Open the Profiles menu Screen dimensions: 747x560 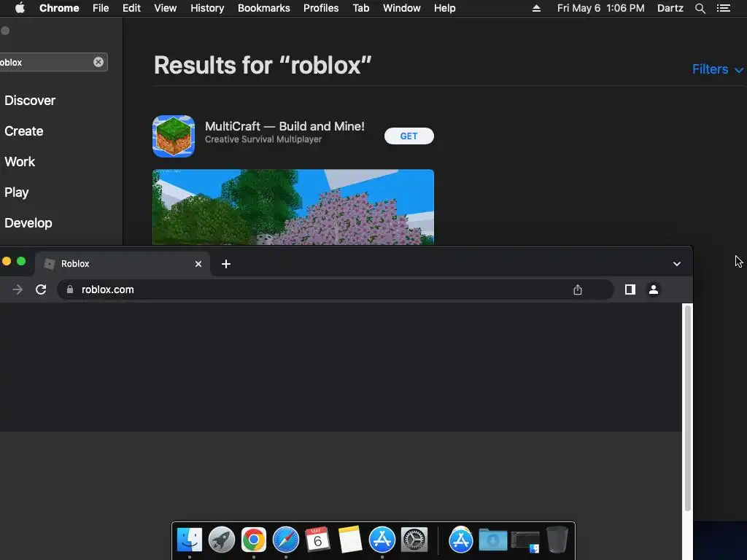pos(321,8)
